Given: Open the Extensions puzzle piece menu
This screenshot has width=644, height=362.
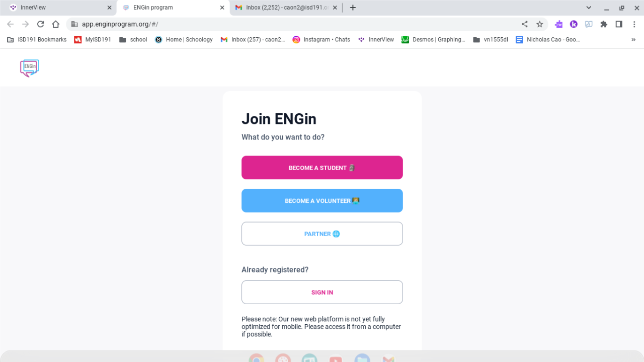Looking at the screenshot, I should (604, 24).
